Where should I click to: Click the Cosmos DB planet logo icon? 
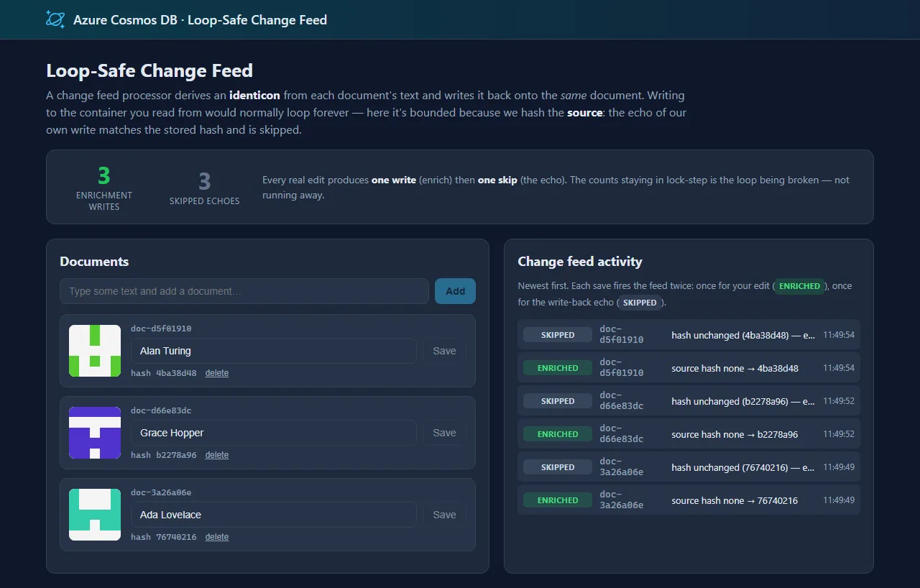(x=55, y=19)
